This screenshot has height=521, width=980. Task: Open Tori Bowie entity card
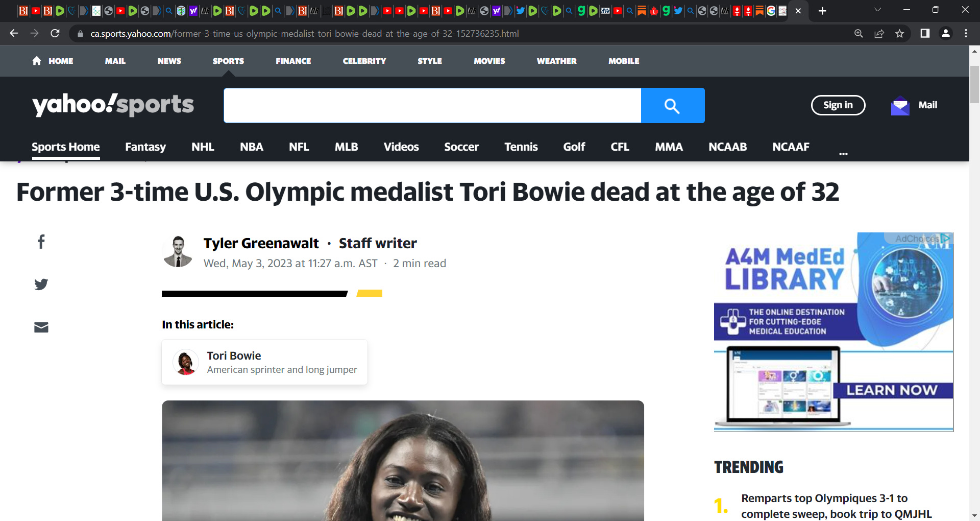click(x=264, y=362)
